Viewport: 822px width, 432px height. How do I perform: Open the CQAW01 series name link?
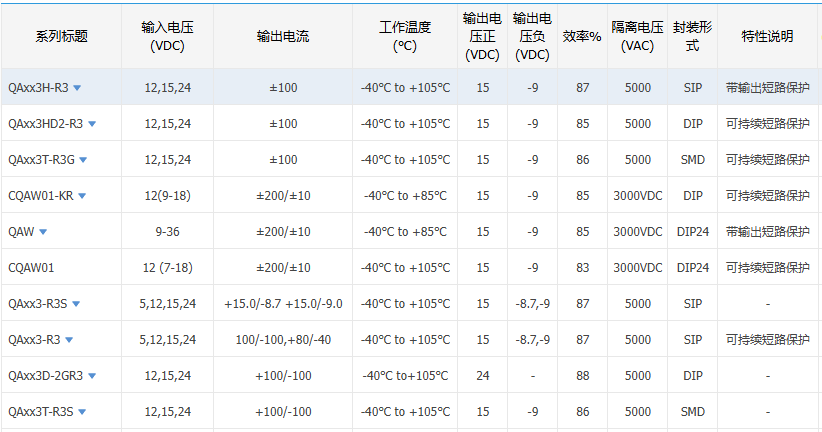(x=31, y=268)
